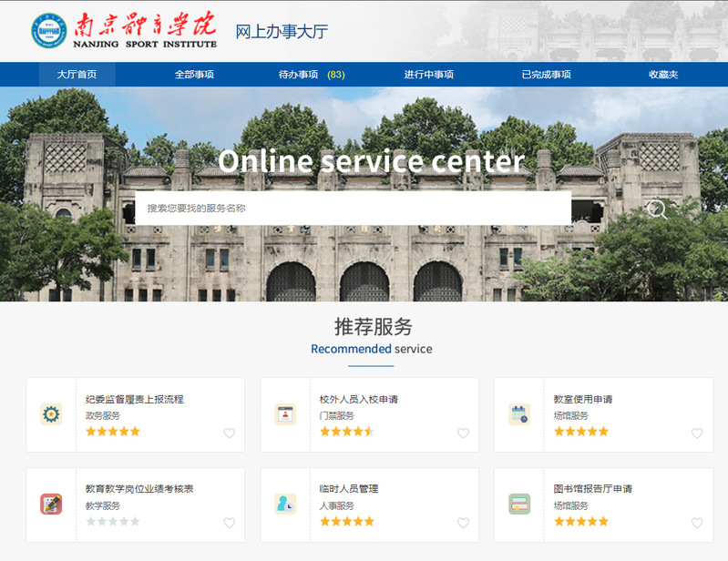Open the 全部事项 tab
The height and width of the screenshot is (561, 728).
coord(194,75)
